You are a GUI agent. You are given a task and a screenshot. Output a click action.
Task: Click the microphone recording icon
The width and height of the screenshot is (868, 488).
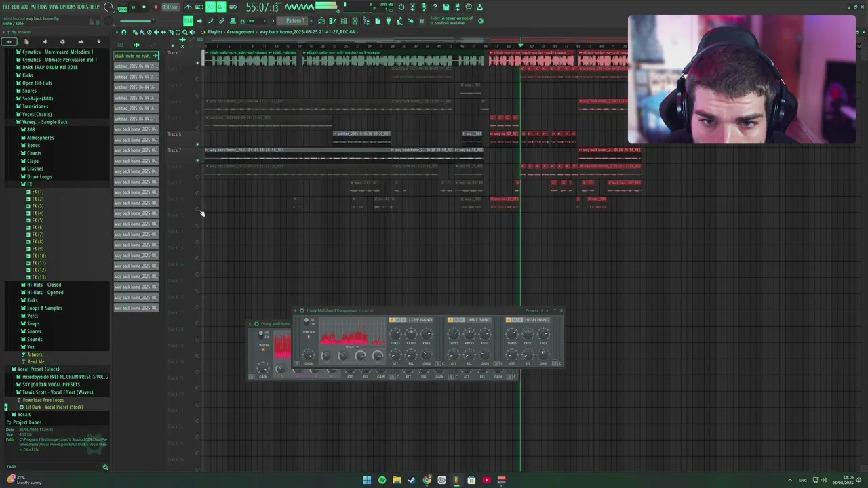click(x=424, y=7)
